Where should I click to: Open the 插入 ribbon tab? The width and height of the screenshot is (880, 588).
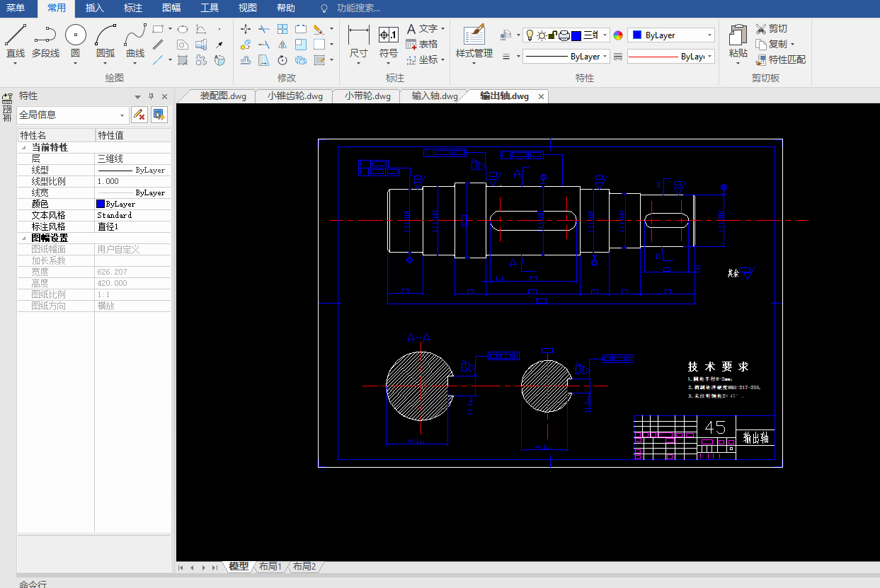[94, 8]
